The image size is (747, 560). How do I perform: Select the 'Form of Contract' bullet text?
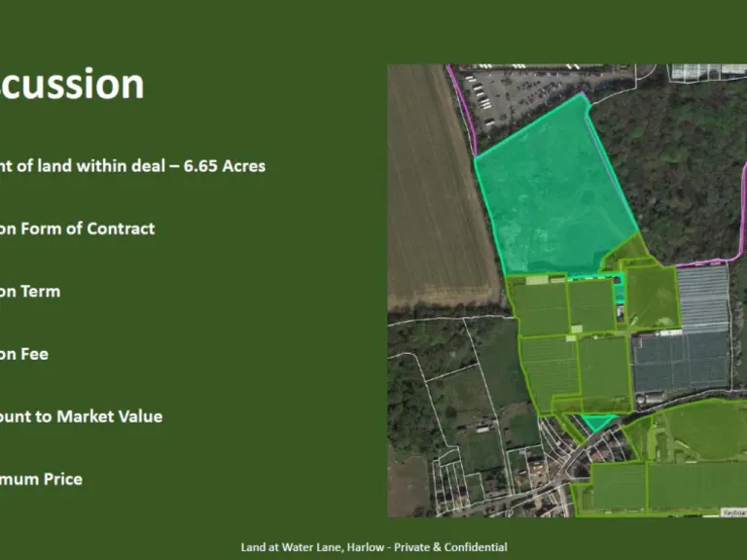77,228
